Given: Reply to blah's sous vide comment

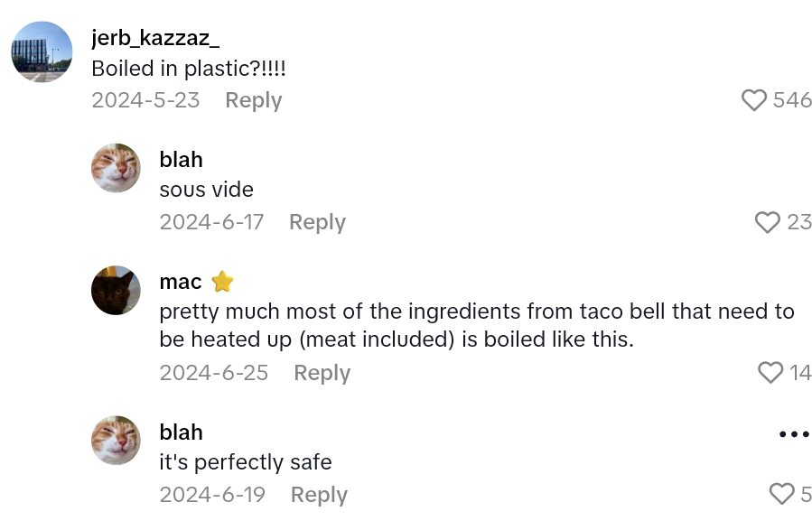Looking at the screenshot, I should pos(317,222).
